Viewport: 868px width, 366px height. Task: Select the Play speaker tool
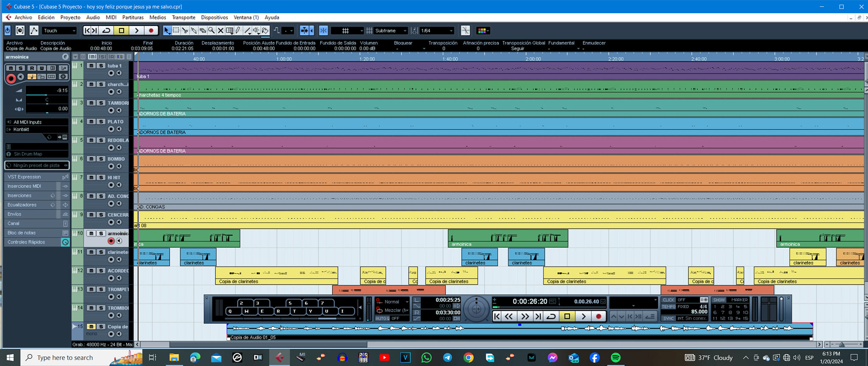(256, 30)
